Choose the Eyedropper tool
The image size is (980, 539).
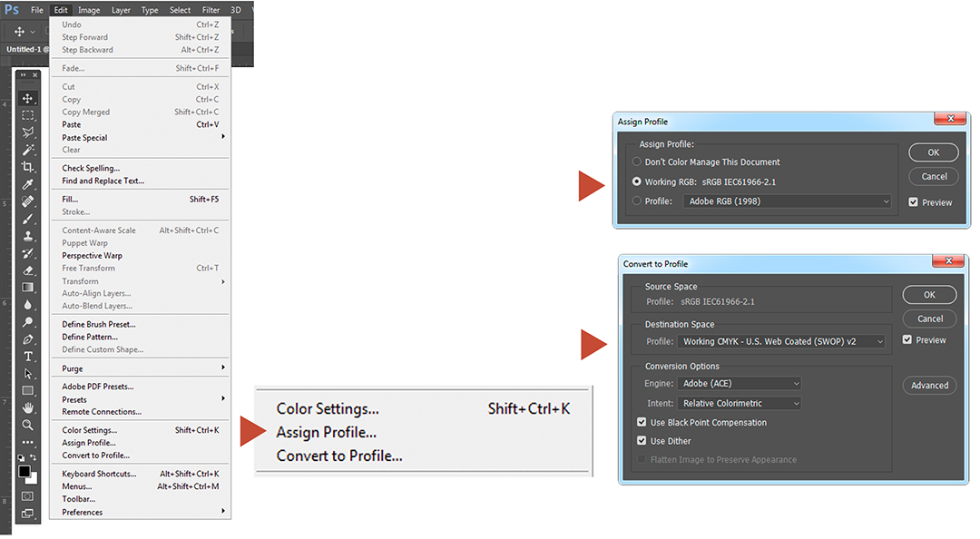click(28, 184)
